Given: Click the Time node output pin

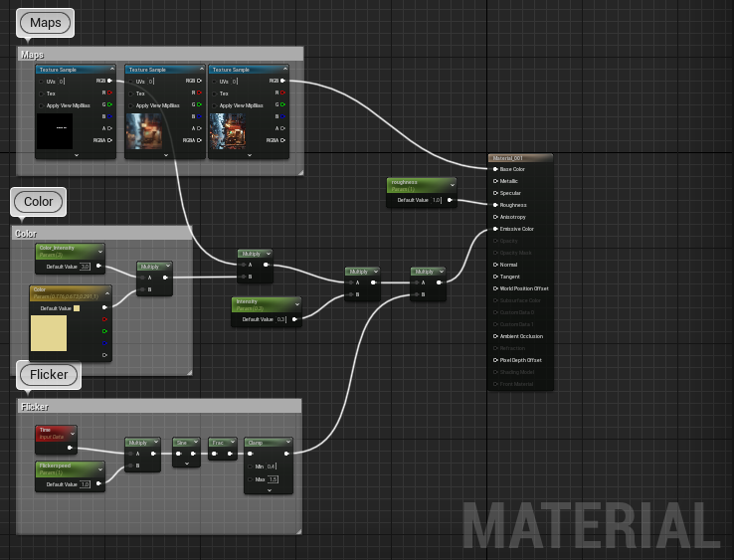Looking at the screenshot, I should point(70,448).
